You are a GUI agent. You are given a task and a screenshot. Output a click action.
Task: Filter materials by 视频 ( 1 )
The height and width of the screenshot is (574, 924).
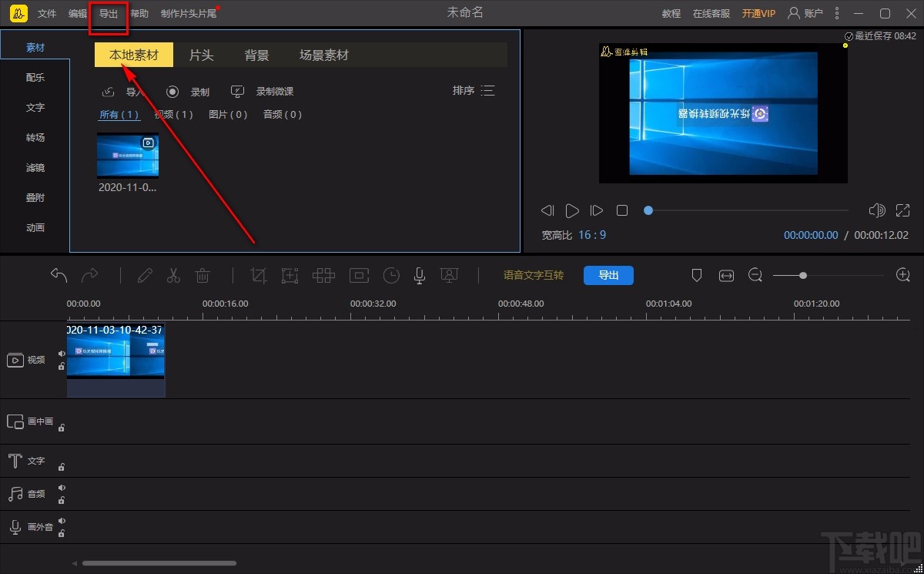[173, 115]
